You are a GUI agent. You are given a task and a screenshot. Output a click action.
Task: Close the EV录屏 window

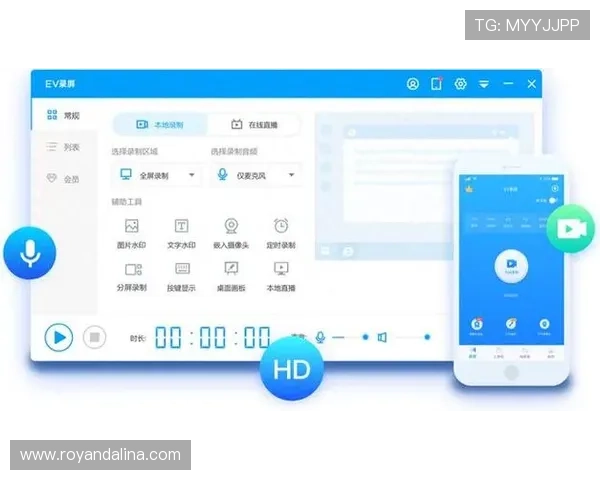pos(532,84)
